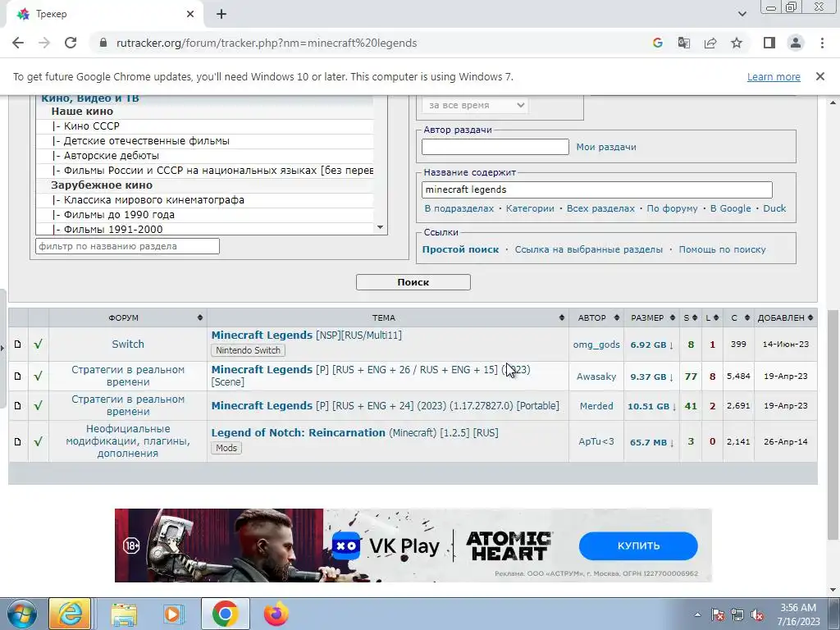840x630 pixels.
Task: Click the Duck search link
Action: 774,208
